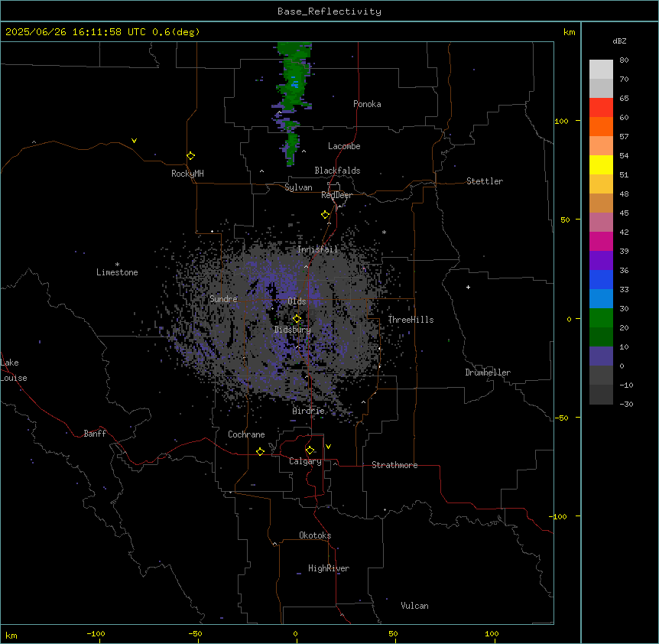This screenshot has height=644, width=659.
Task: Click the Cochrane town label
Action: (x=246, y=434)
